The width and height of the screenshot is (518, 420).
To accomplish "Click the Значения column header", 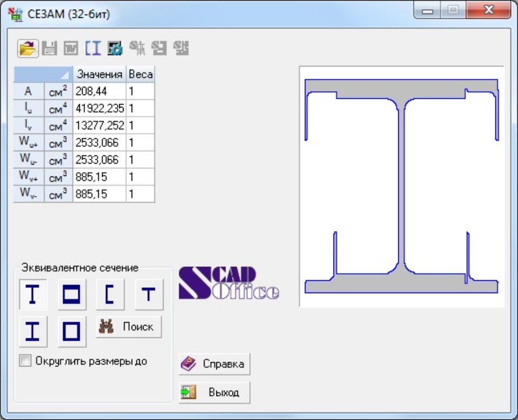I will (x=99, y=74).
